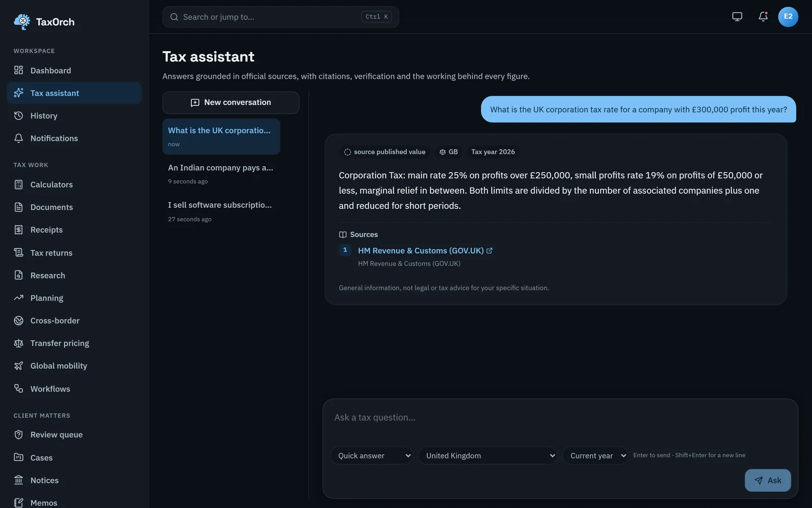Click the Tax year 2026 badge
The width and height of the screenshot is (812, 508).
493,152
